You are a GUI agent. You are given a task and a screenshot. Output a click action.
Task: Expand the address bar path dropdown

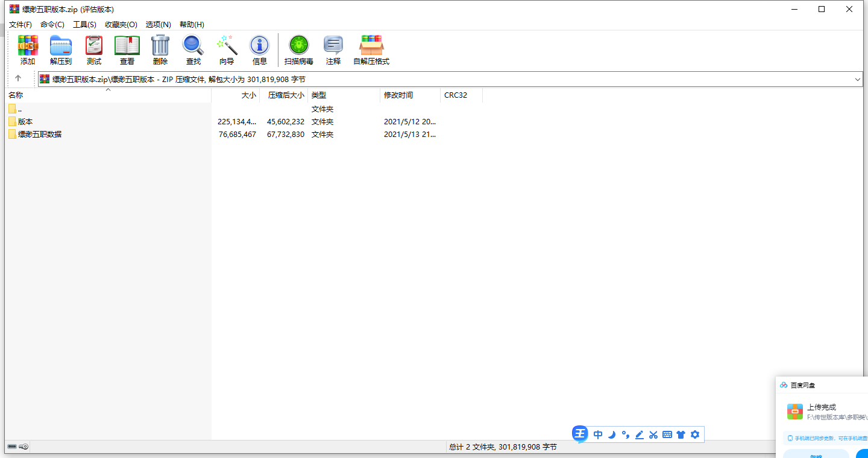[858, 79]
